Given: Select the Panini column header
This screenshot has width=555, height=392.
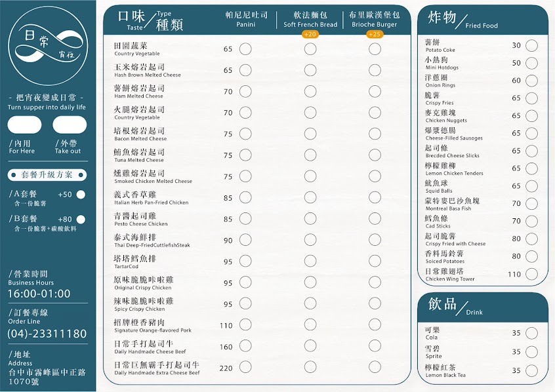Looking at the screenshot, I should coord(246,19).
